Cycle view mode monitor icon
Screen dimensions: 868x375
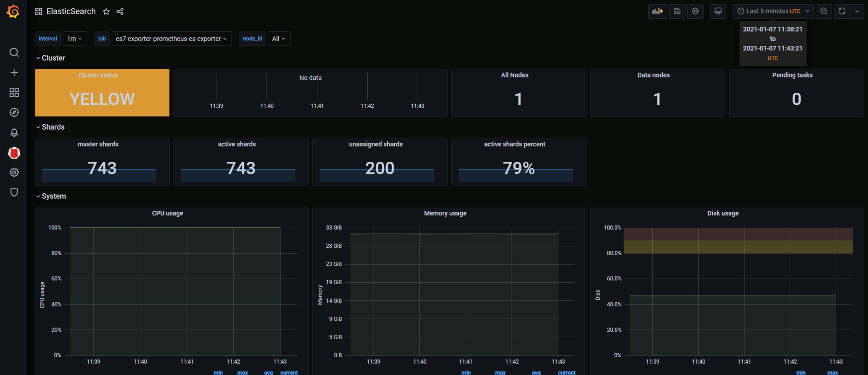pyautogui.click(x=718, y=11)
